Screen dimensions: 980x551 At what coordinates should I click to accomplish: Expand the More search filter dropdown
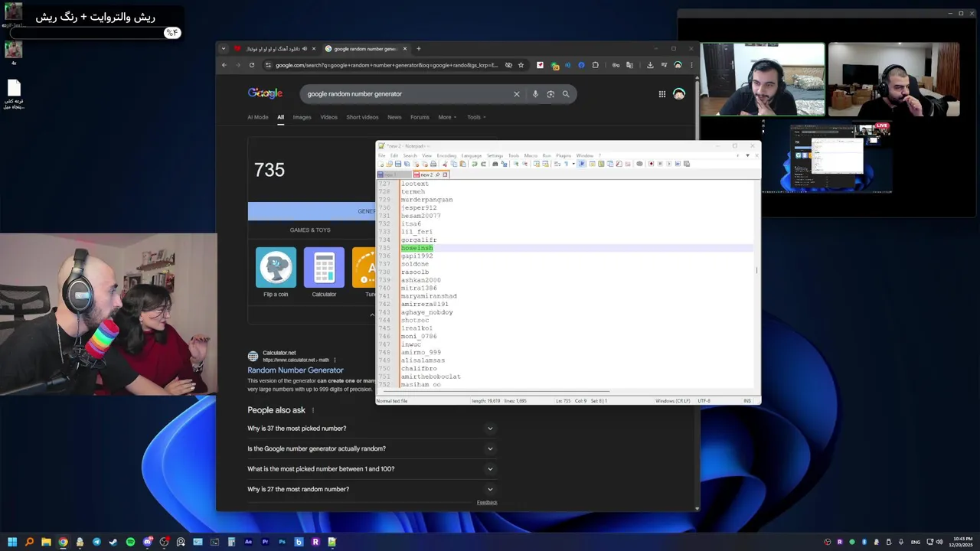point(447,117)
